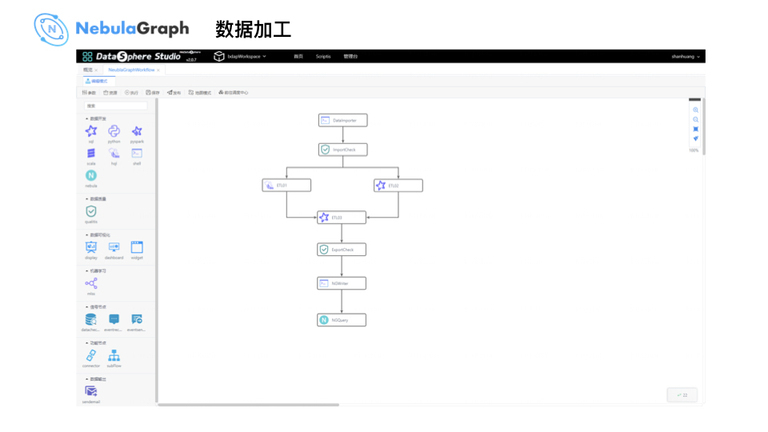Select the sendemail node icon
This screenshot has height=432, width=768.
(91, 391)
